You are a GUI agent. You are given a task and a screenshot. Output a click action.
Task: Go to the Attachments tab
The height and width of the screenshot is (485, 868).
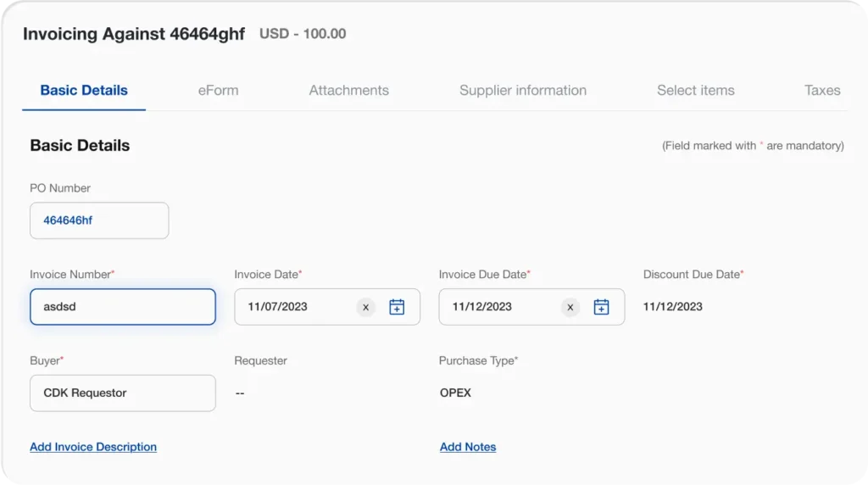point(348,90)
